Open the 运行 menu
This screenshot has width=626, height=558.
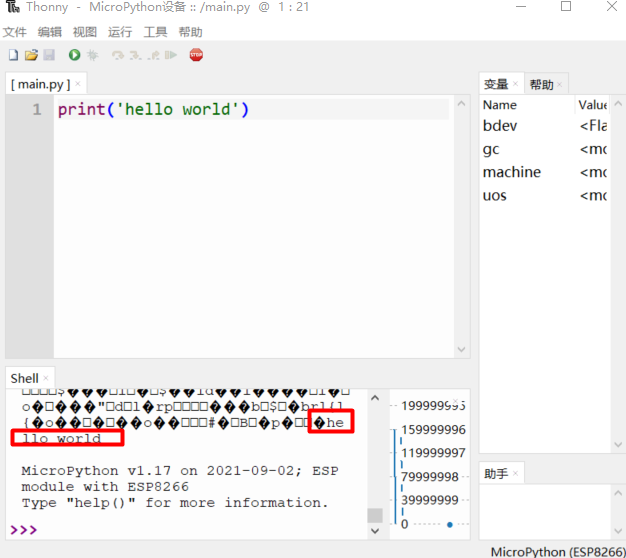click(x=120, y=32)
